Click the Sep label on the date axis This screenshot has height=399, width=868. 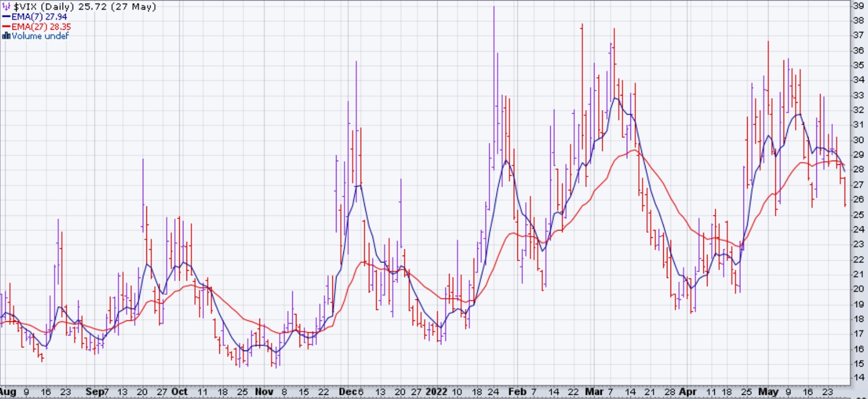click(x=94, y=392)
